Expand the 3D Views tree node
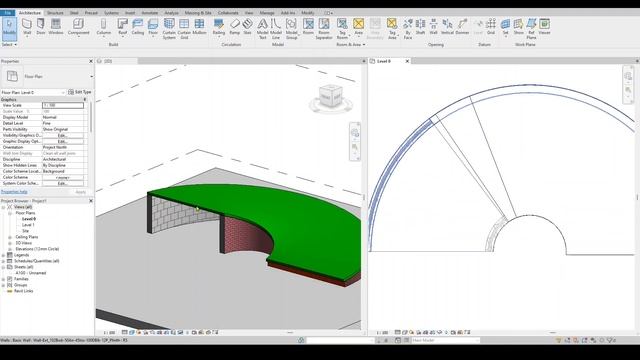640x360 pixels. pyautogui.click(x=10, y=243)
